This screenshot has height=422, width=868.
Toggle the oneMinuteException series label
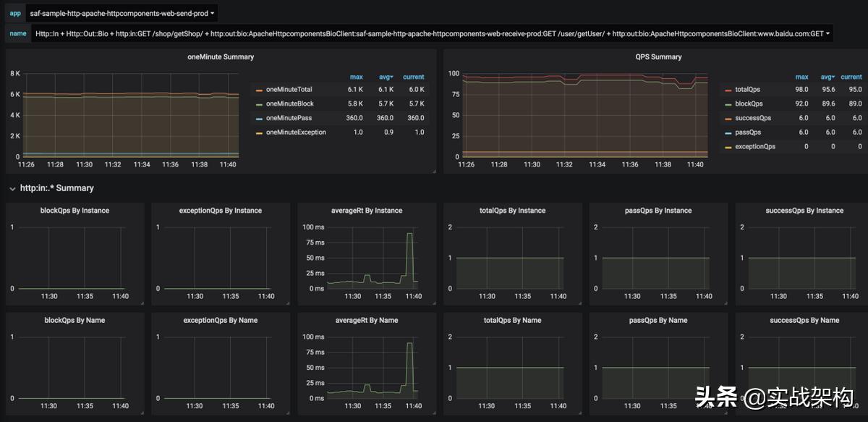click(x=296, y=132)
